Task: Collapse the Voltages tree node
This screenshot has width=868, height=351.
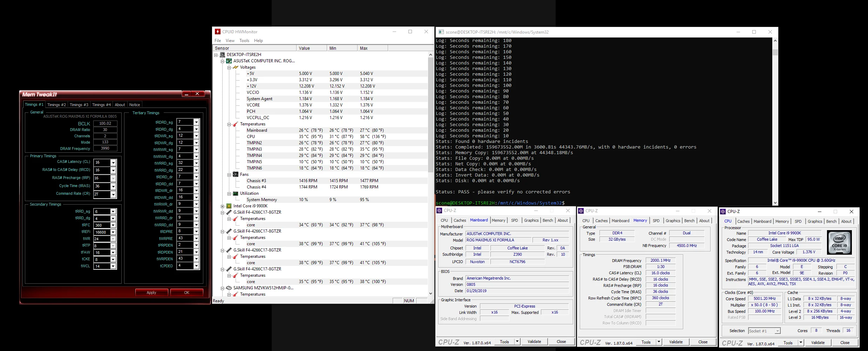Action: click(229, 68)
